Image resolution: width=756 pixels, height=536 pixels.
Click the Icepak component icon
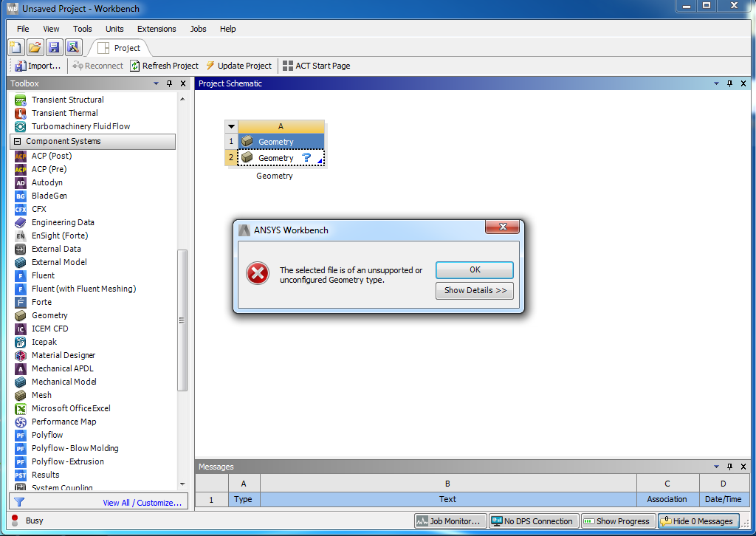pyautogui.click(x=20, y=343)
